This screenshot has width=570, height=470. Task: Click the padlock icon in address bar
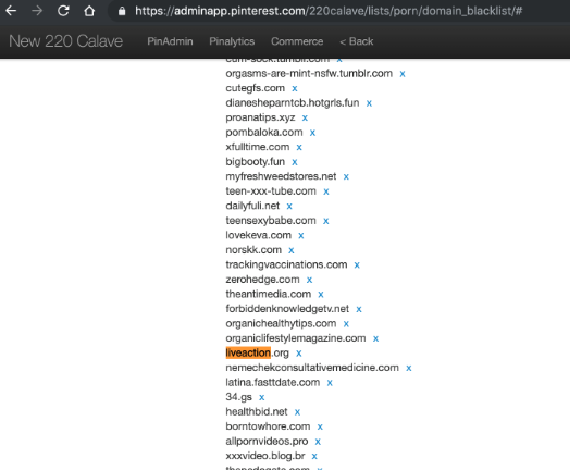click(x=122, y=11)
